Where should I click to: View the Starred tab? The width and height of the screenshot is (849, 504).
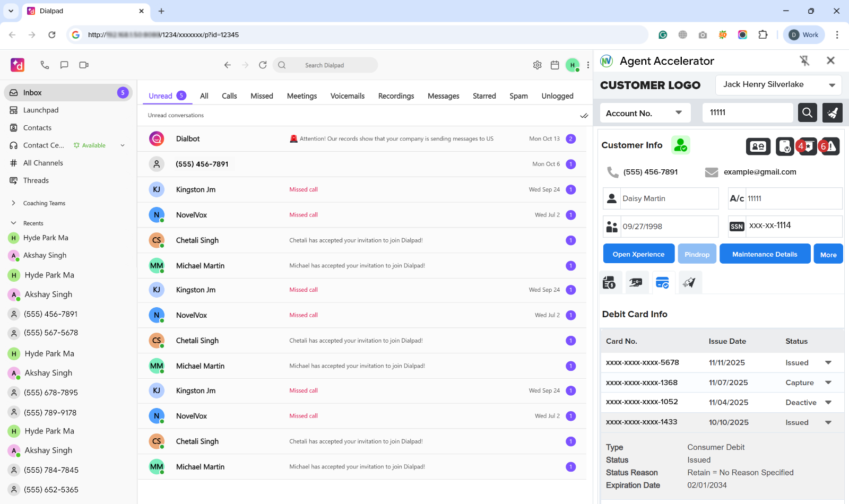(x=484, y=96)
